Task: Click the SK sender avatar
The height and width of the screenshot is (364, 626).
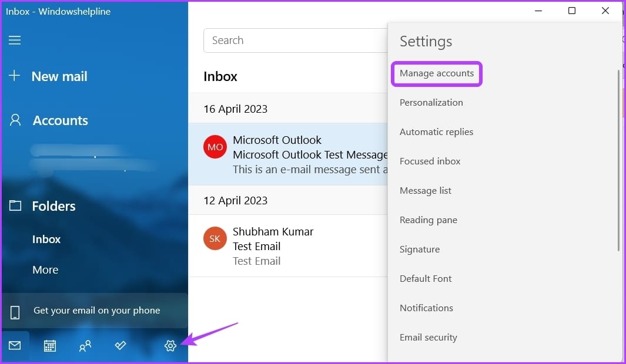Action: point(215,238)
